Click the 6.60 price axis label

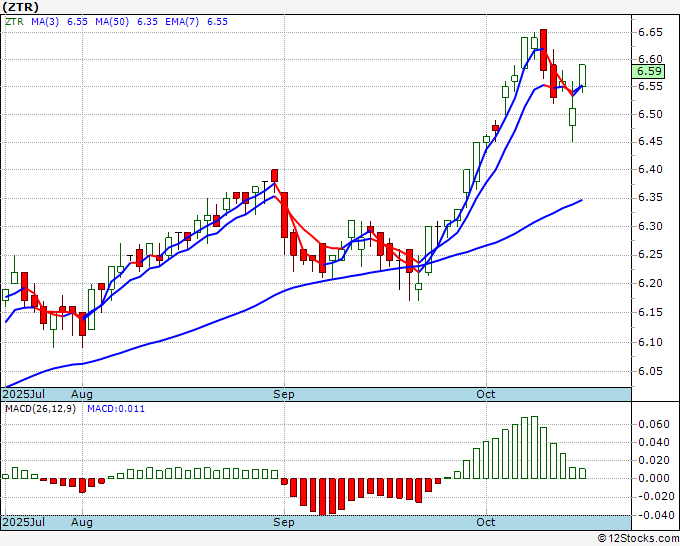tap(650, 59)
